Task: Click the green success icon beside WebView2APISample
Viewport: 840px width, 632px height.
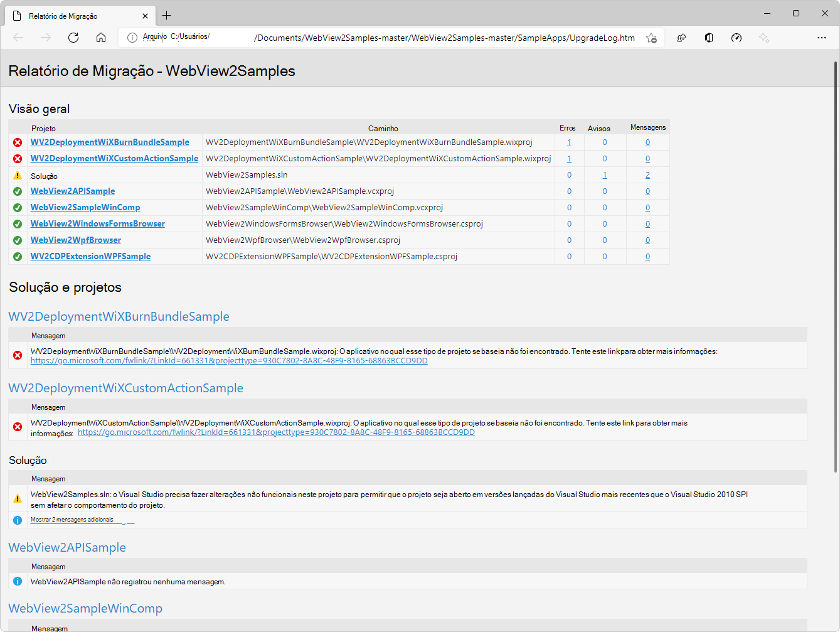Action: click(17, 191)
